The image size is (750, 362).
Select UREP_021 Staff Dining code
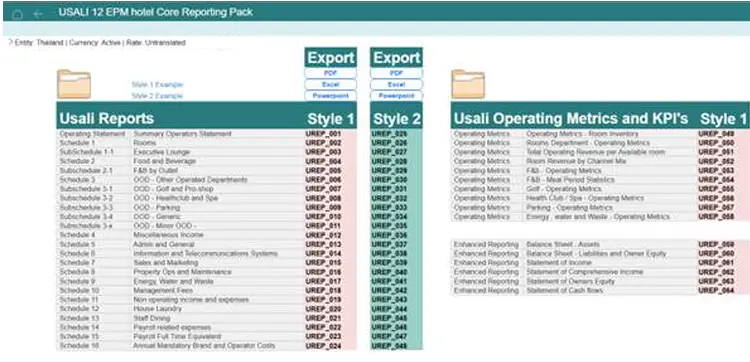pos(323,318)
